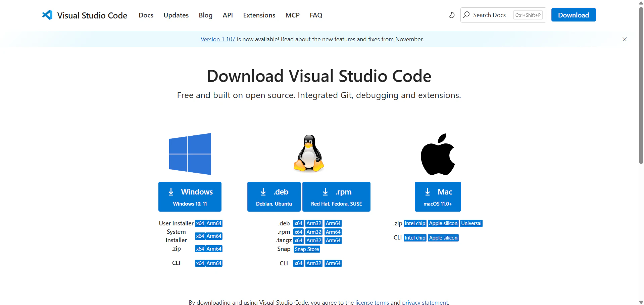Download Linux .tar.gz x64 archive

click(x=298, y=241)
